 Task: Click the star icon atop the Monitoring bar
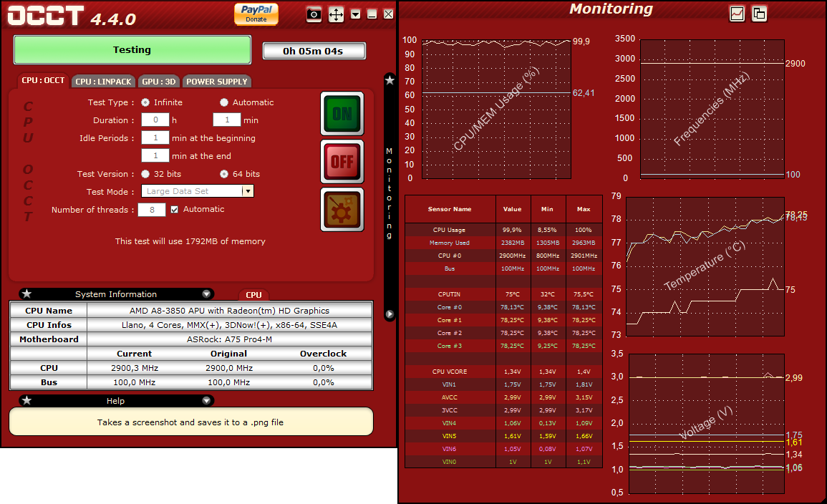tap(390, 80)
